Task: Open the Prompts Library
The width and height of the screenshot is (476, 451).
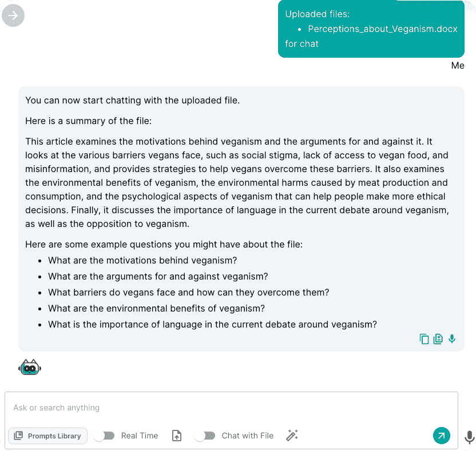Action: coord(47,436)
